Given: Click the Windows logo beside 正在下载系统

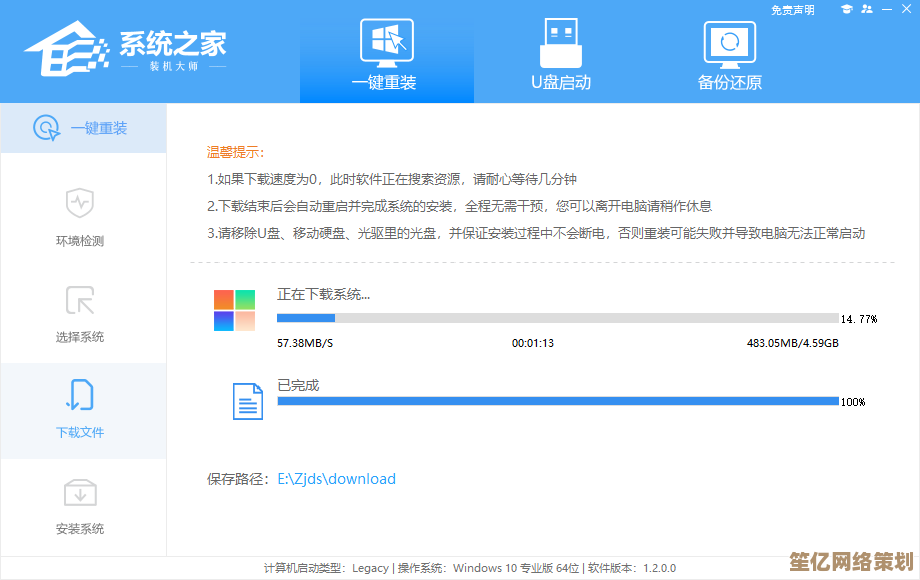Looking at the screenshot, I should pyautogui.click(x=234, y=310).
